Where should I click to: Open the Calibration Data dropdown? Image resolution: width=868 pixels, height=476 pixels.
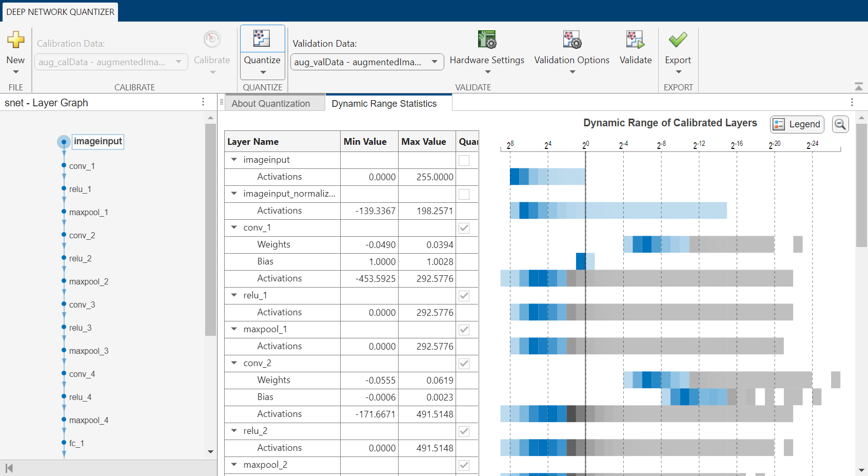pos(111,62)
